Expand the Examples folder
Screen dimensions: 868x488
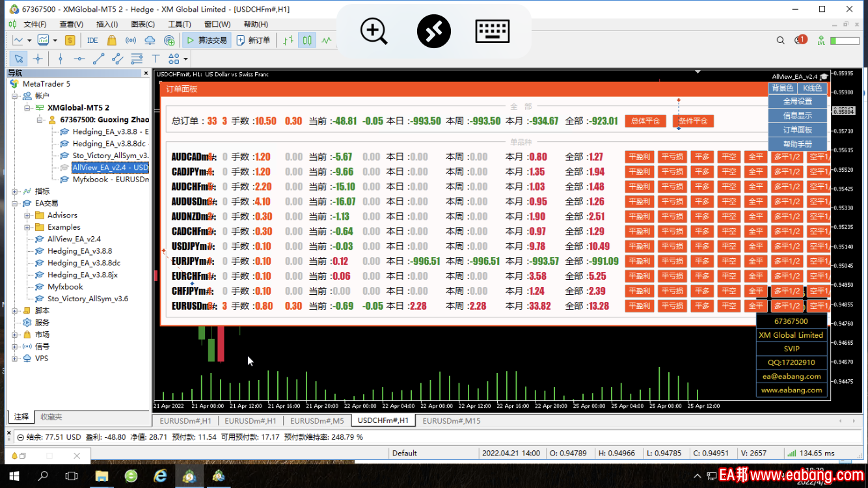coord(27,227)
